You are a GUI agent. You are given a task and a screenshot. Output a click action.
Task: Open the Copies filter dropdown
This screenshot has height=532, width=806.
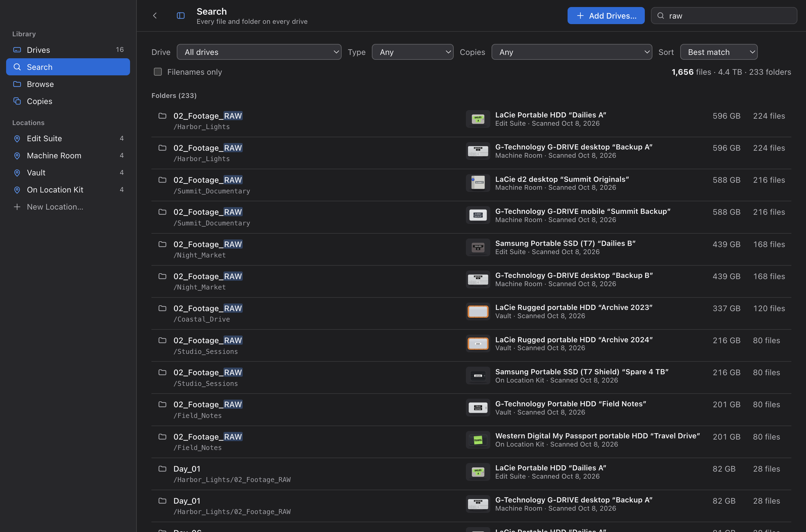(572, 52)
